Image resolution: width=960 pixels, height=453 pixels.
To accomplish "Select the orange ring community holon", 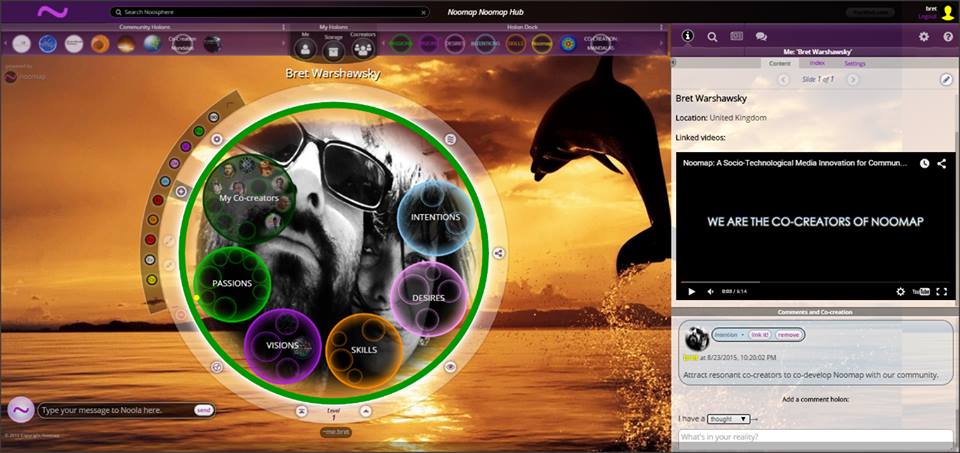I will [x=100, y=43].
